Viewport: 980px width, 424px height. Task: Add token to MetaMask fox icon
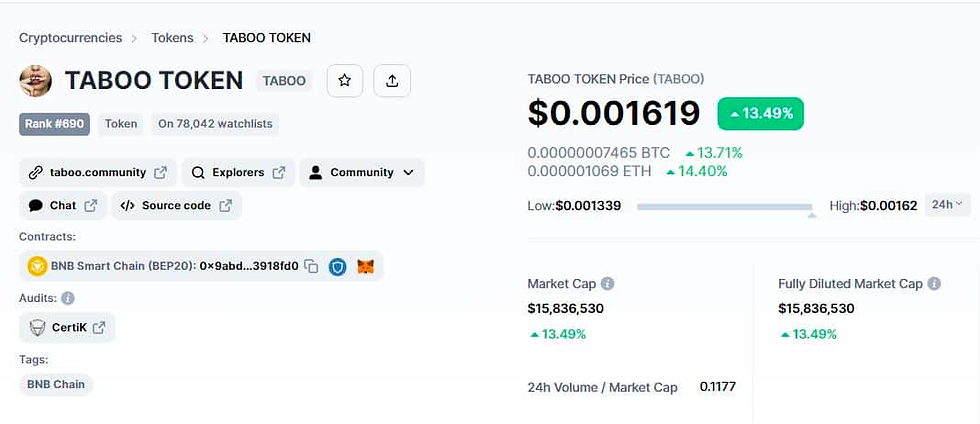[366, 267]
